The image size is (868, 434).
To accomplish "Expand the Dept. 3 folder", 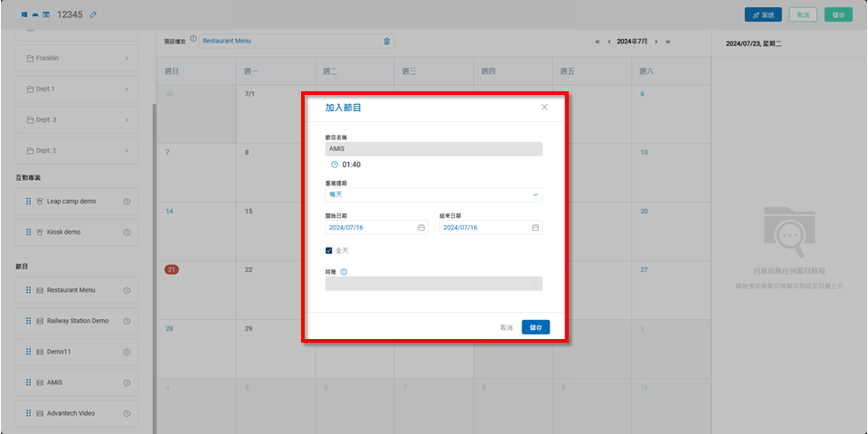I will [127, 120].
